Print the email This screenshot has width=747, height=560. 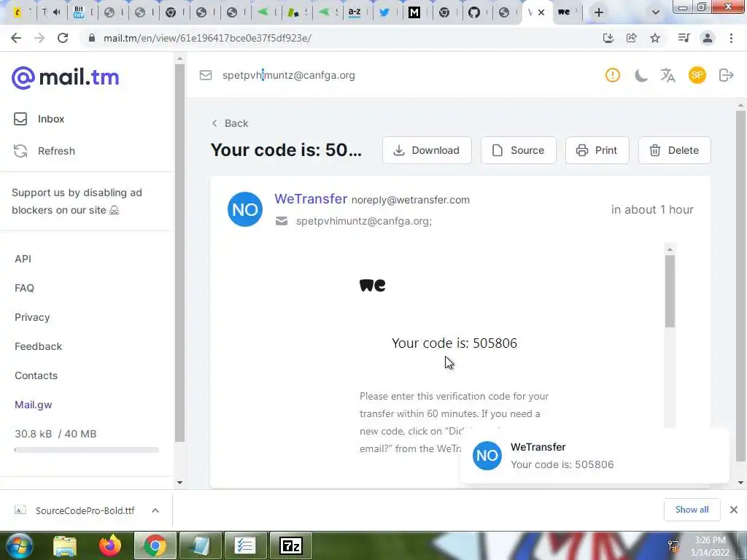pos(597,150)
